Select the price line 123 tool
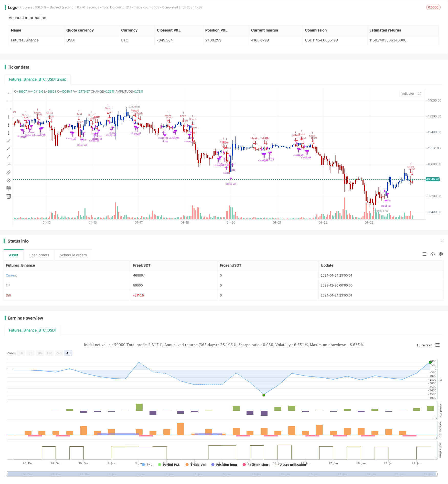This screenshot has height=484, width=448. pyautogui.click(x=9, y=164)
